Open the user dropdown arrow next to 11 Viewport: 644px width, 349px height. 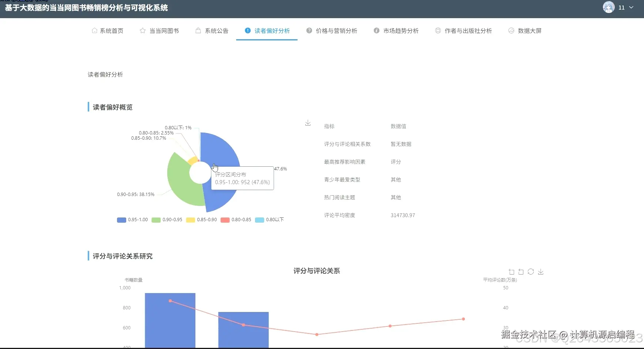[631, 7]
